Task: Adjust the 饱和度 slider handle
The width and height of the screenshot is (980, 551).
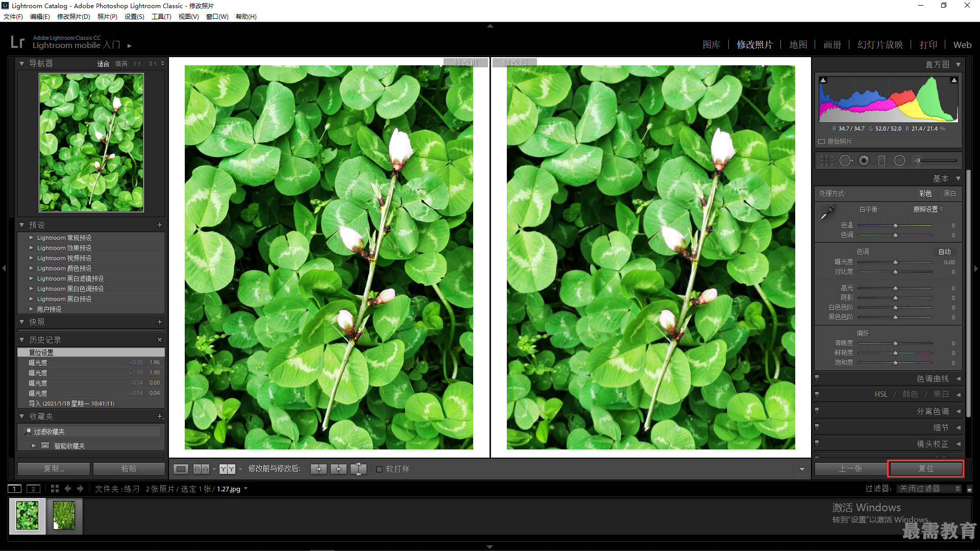Action: [x=895, y=363]
